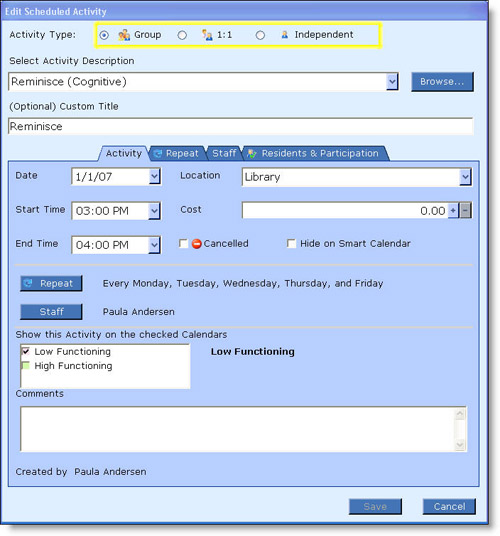Click the Cost plus increment button
This screenshot has height=536, width=500.
tap(453, 210)
